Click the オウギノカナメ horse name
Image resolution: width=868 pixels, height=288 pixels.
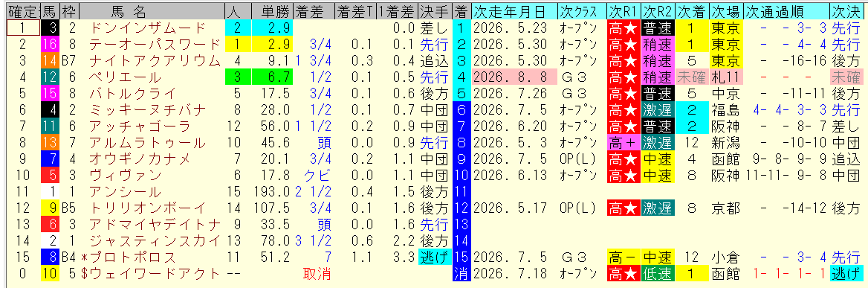(x=139, y=159)
